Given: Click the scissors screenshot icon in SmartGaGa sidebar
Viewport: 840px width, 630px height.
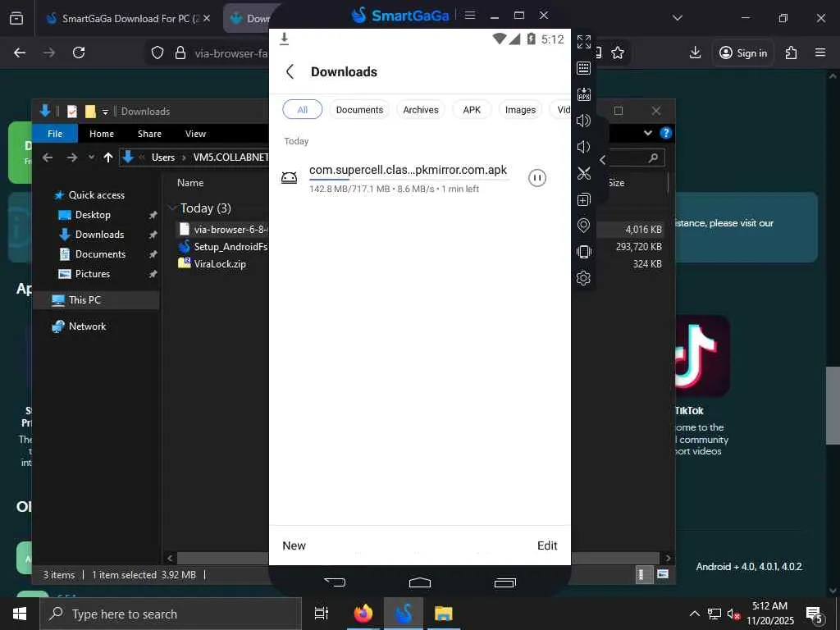Looking at the screenshot, I should 583,173.
